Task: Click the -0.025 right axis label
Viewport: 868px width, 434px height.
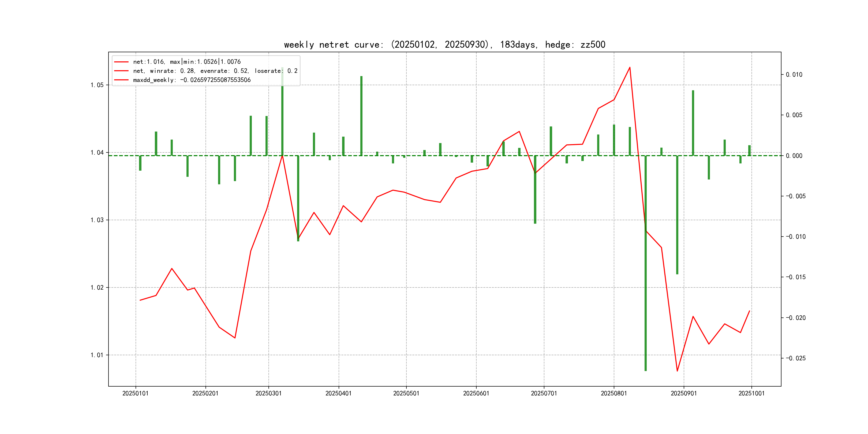Action: pyautogui.click(x=796, y=358)
